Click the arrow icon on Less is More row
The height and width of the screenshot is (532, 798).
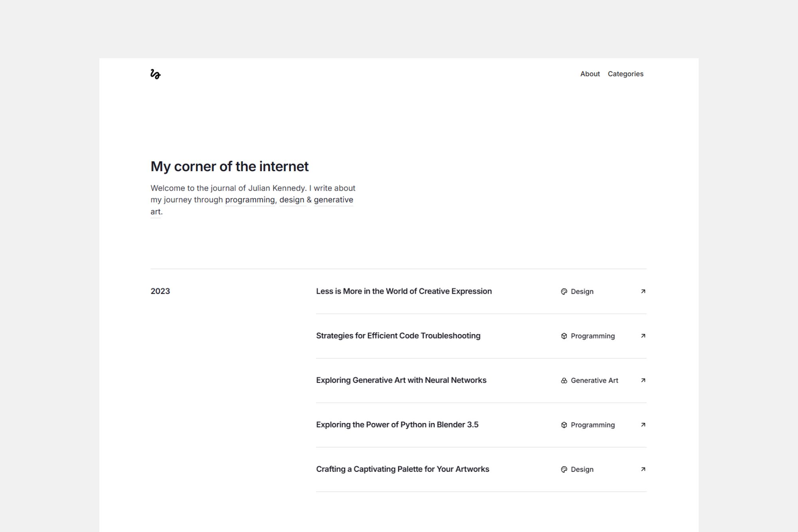tap(643, 291)
